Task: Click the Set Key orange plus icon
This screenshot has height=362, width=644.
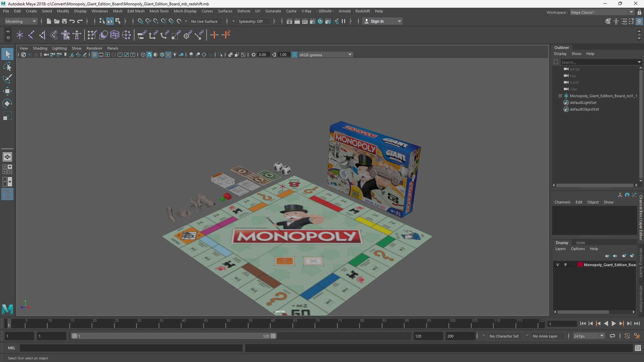Action: point(214,35)
